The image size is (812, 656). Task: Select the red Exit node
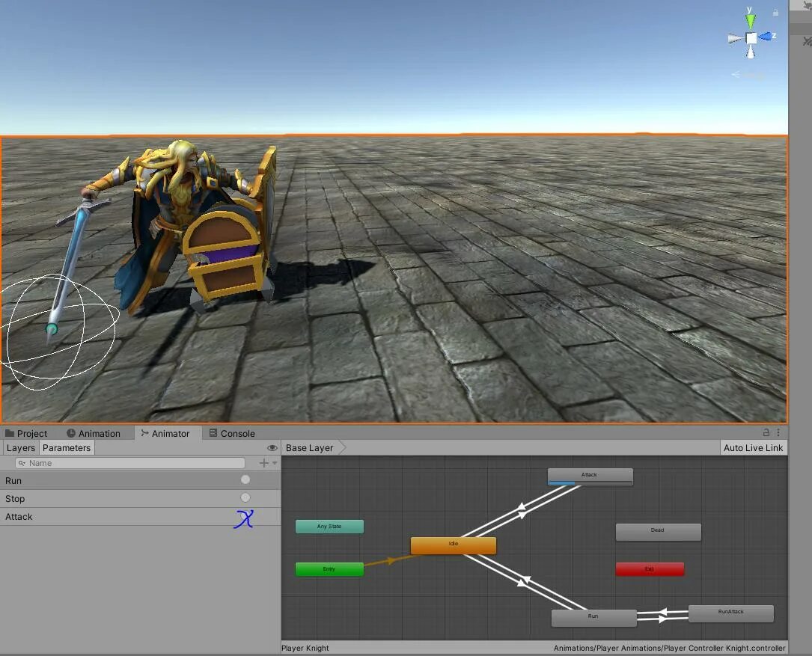pyautogui.click(x=650, y=569)
